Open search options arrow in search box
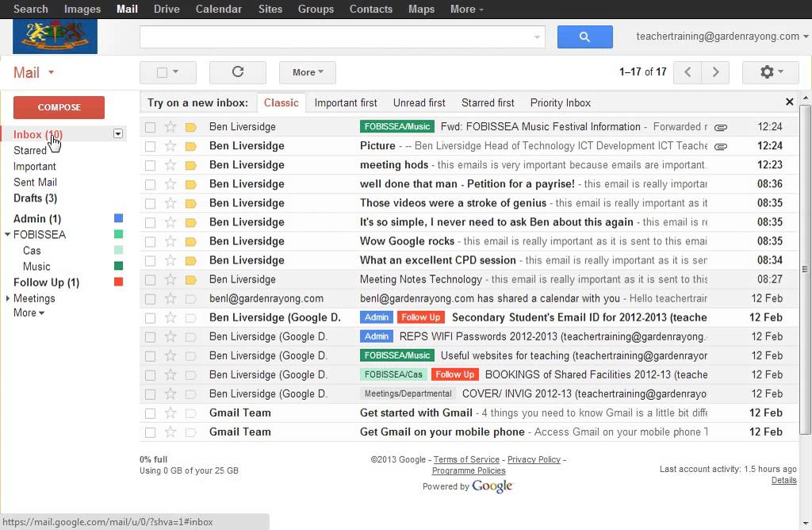 click(537, 36)
